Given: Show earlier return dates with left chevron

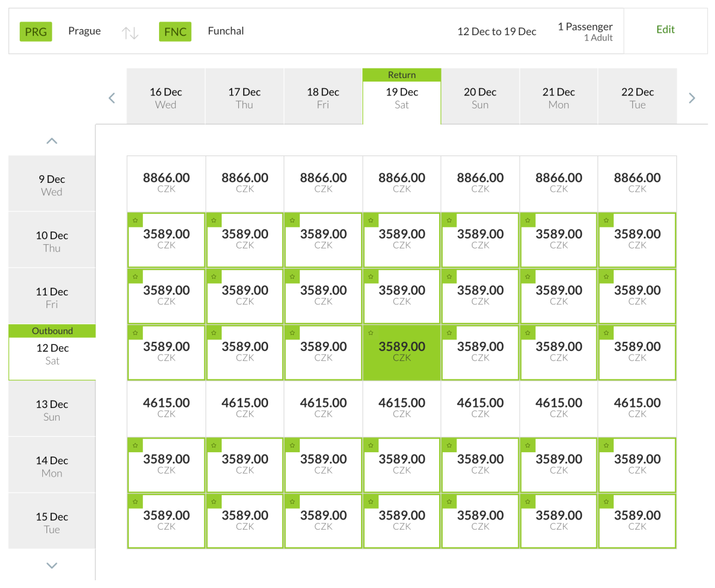Looking at the screenshot, I should point(111,98).
